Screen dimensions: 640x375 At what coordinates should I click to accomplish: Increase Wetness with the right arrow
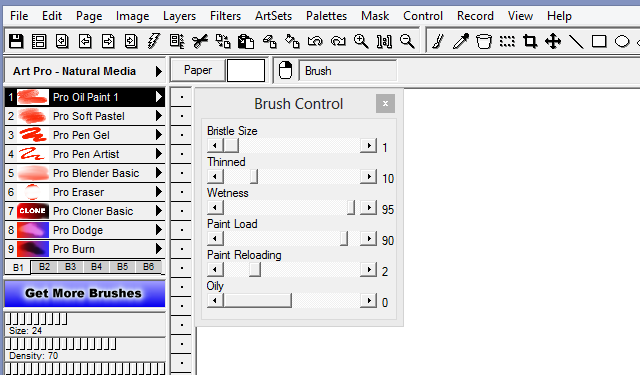point(369,207)
